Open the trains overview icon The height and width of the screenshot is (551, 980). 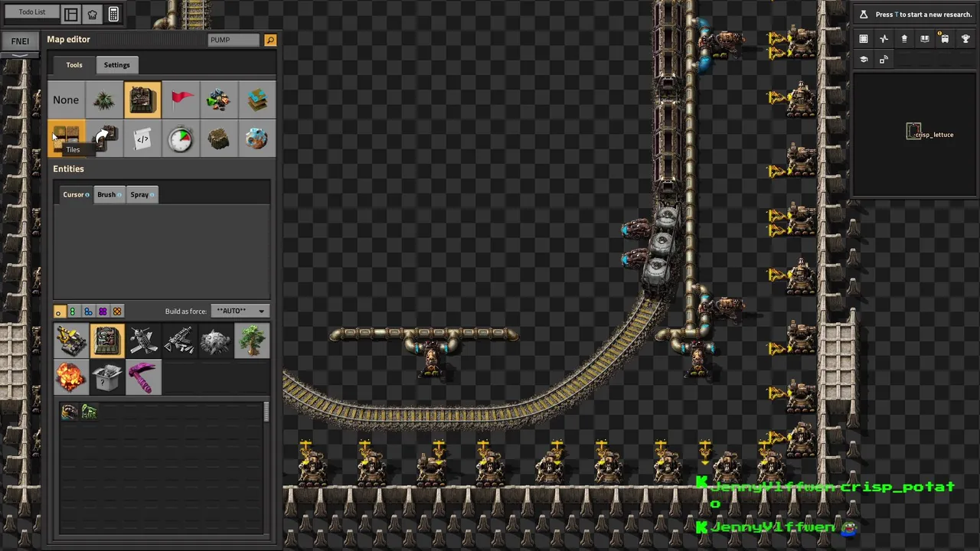[945, 39]
